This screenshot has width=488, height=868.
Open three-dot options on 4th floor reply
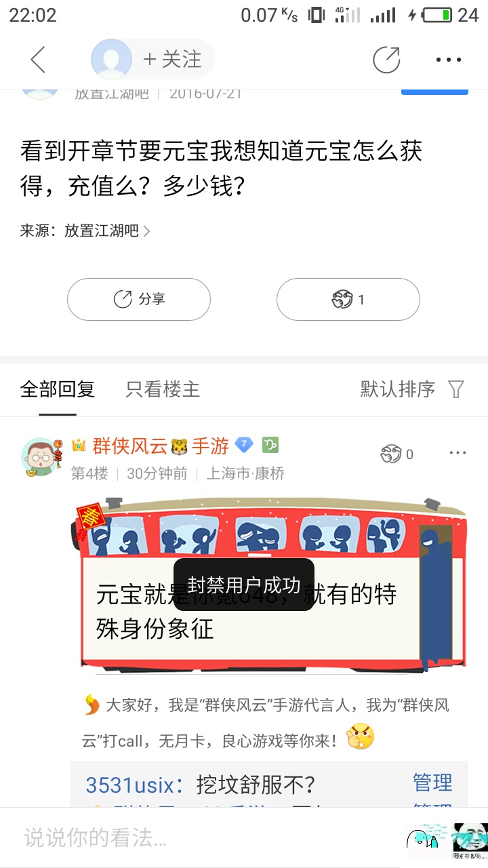coord(457,453)
